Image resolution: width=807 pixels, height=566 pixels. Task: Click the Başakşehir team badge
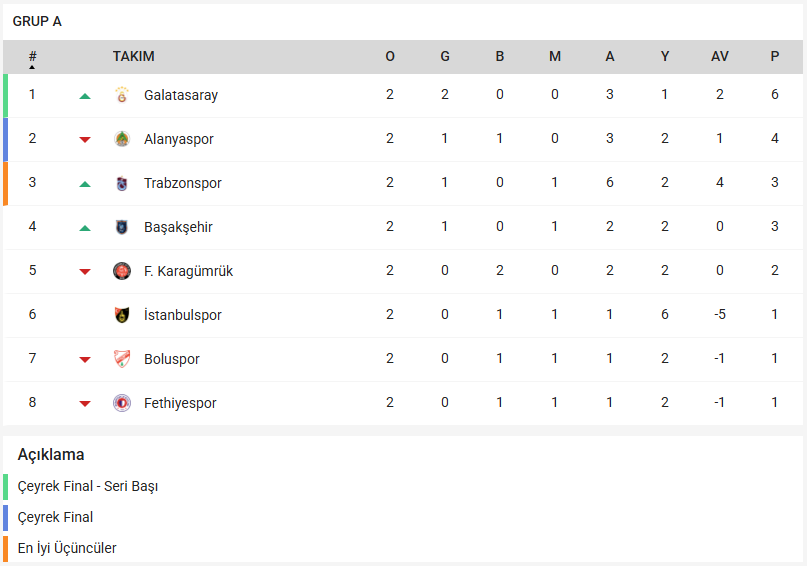(x=122, y=228)
